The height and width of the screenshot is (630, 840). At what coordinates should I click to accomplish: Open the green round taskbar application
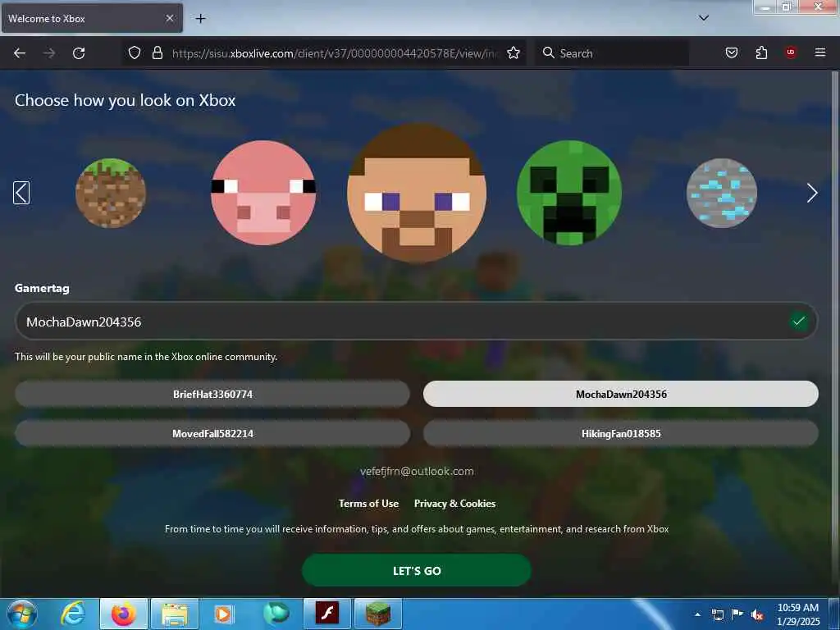(x=276, y=614)
